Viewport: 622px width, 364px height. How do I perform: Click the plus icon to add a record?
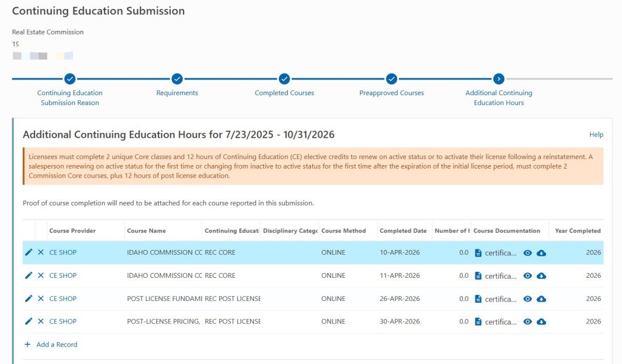coord(27,344)
